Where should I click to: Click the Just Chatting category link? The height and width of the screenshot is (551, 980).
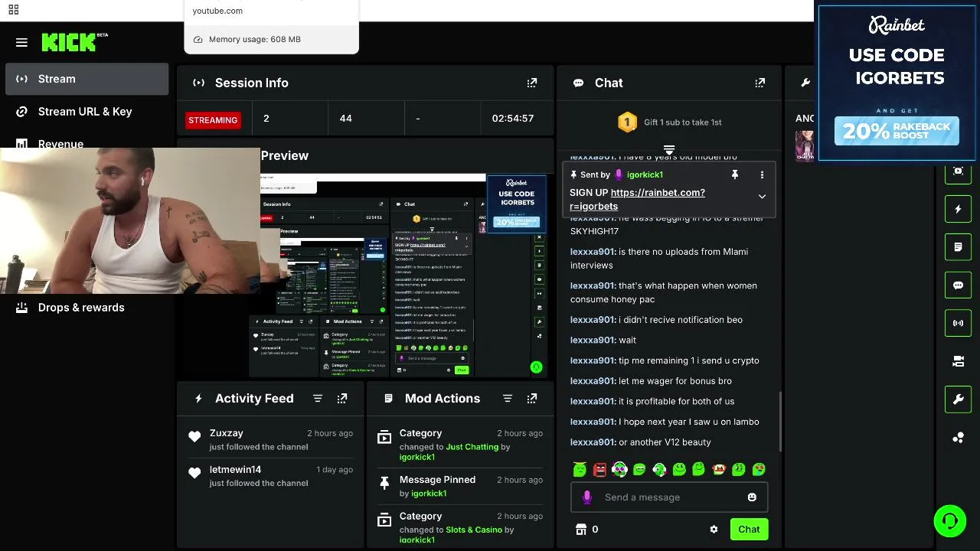click(x=472, y=447)
